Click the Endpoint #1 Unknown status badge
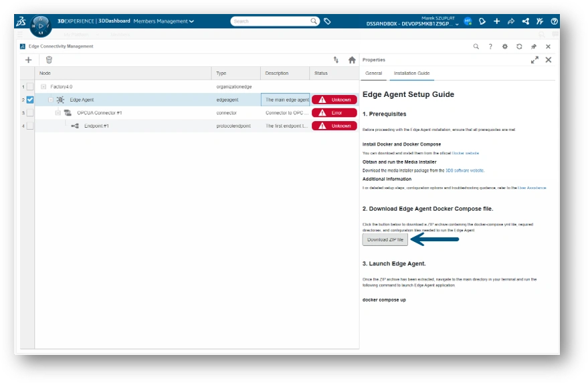Image resolution: width=588 pixels, height=383 pixels. (x=334, y=126)
